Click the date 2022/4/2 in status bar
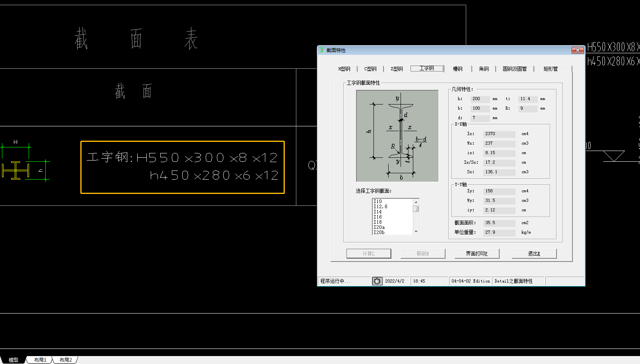 pyautogui.click(x=395, y=281)
